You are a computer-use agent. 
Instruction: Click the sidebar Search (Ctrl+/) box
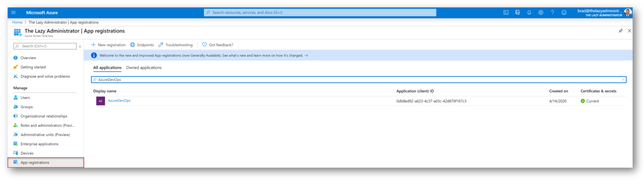point(45,46)
